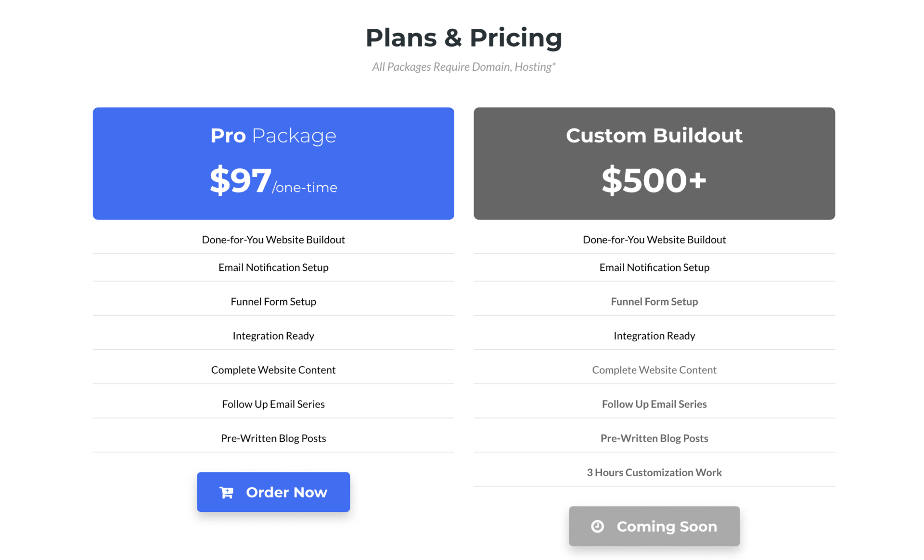Image resolution: width=924 pixels, height=560 pixels.
Task: Select Funnel Form Setup in Pro Package list
Action: click(x=273, y=302)
